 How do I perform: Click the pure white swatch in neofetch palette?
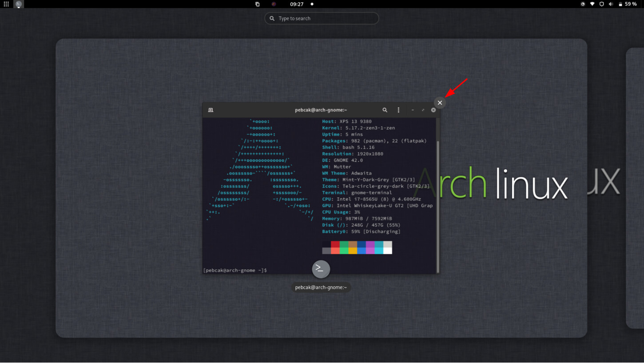388,251
